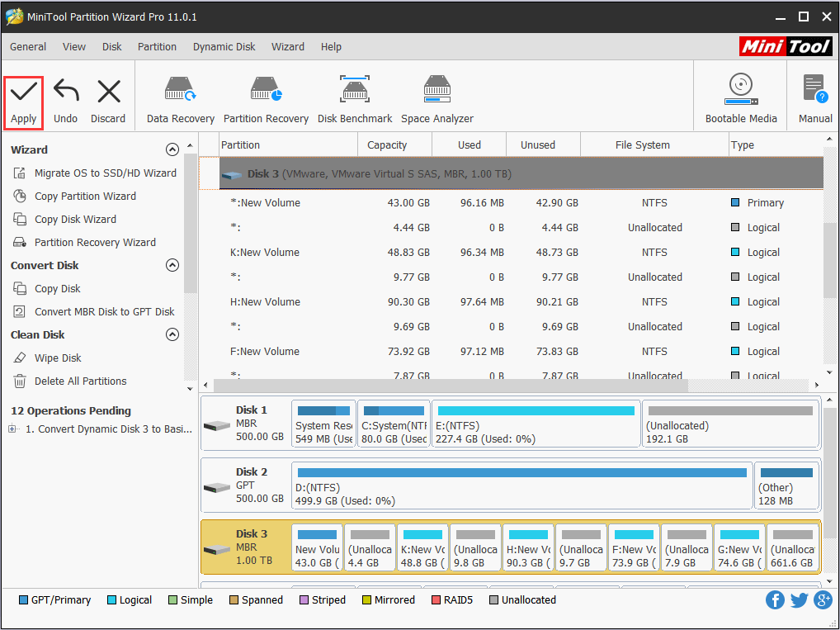The image size is (840, 630).
Task: Open the Facebook share icon
Action: (x=775, y=600)
